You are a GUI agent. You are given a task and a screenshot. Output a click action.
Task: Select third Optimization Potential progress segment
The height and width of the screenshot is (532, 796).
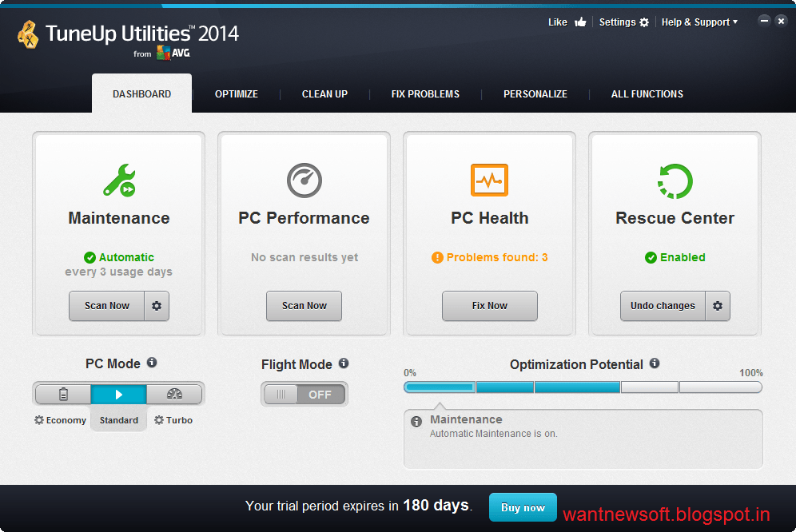577,387
